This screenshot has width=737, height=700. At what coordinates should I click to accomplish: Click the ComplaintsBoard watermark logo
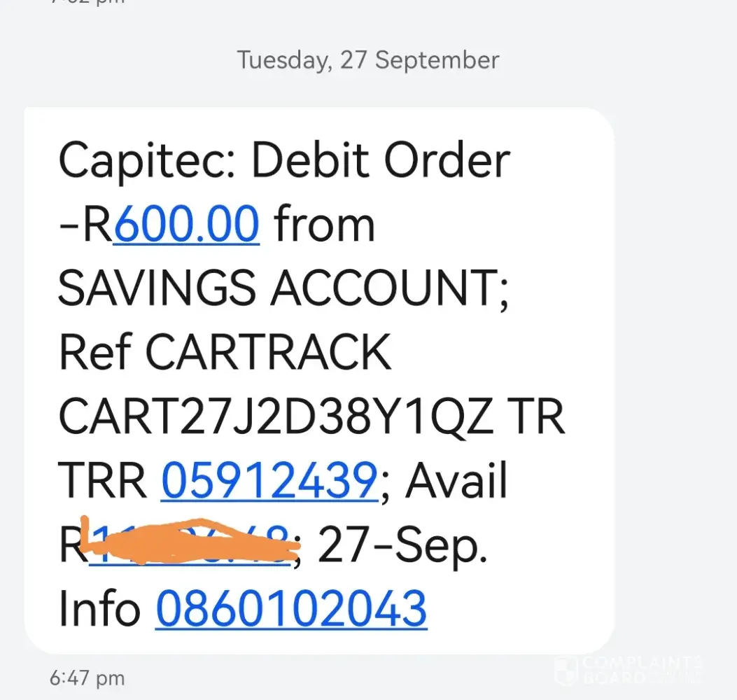click(626, 670)
